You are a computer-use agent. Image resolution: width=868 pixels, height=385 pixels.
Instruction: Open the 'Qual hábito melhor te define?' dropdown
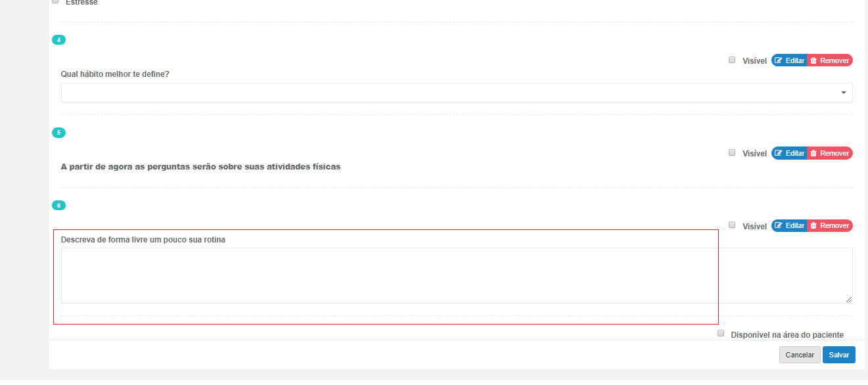[457, 93]
